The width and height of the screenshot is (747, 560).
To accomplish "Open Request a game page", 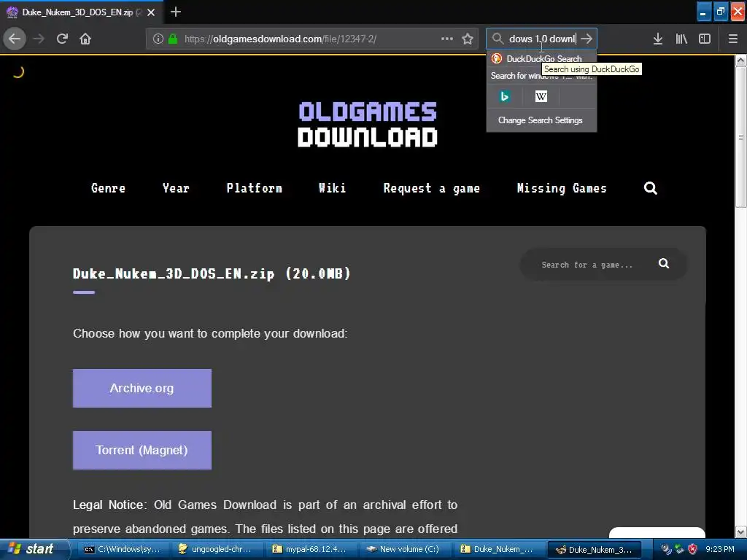I will point(432,189).
